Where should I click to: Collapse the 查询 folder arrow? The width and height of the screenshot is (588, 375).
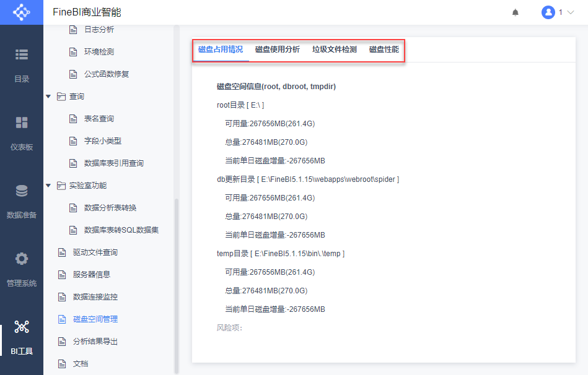click(48, 97)
